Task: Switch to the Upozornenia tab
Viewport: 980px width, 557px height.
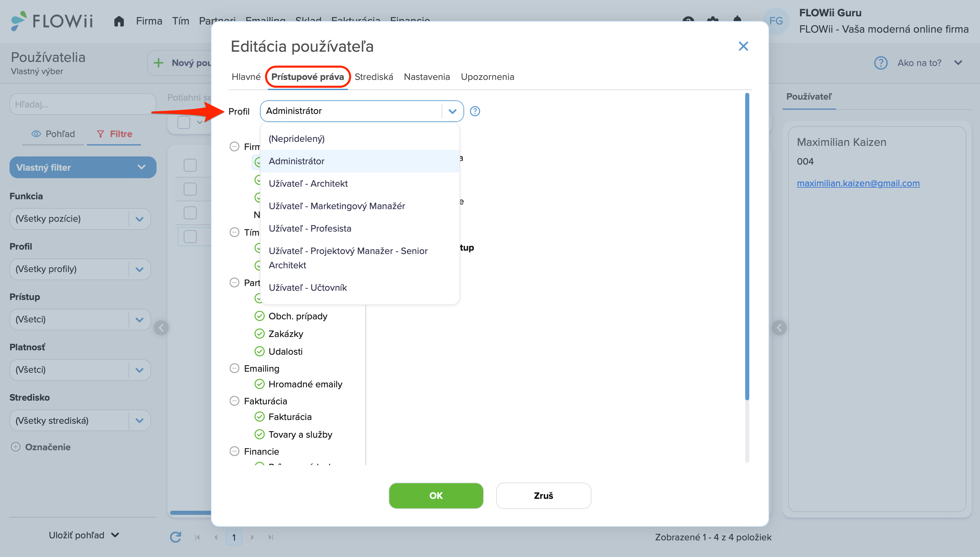Action: 487,77
